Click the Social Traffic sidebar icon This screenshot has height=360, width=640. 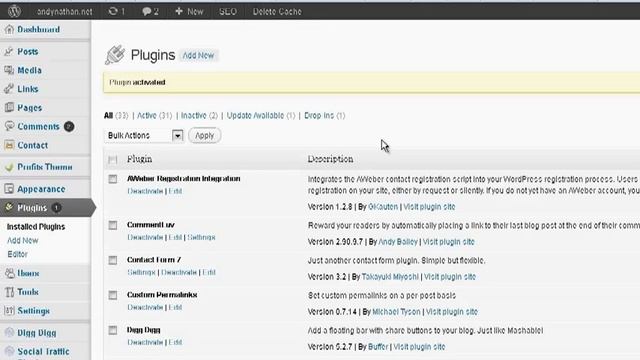point(9,351)
